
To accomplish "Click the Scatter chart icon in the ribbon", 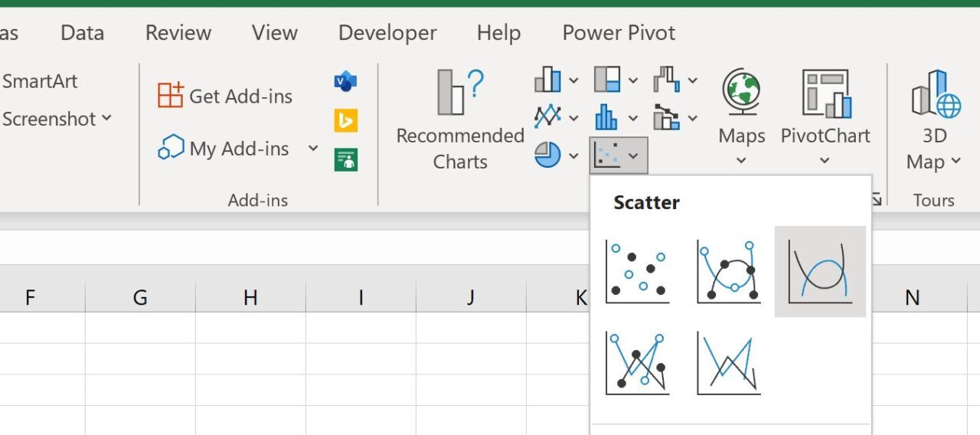I will [x=607, y=155].
